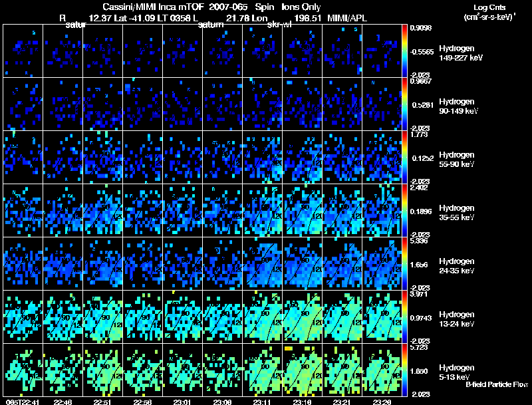
Task: Click the 5.336 color scale maximum
Action: pyautogui.click(x=419, y=241)
